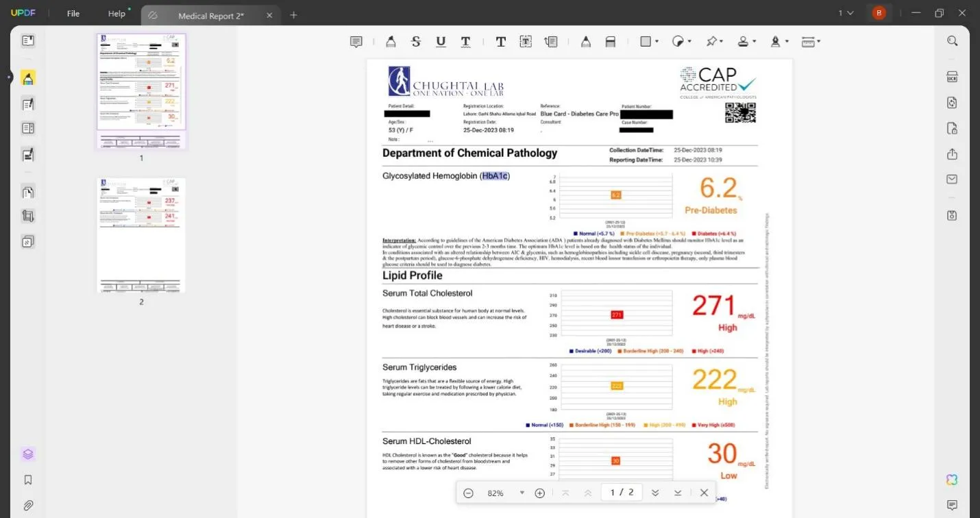Switch to Reader mode in left sidebar
Screen dimensions: 980x518
coord(28,41)
